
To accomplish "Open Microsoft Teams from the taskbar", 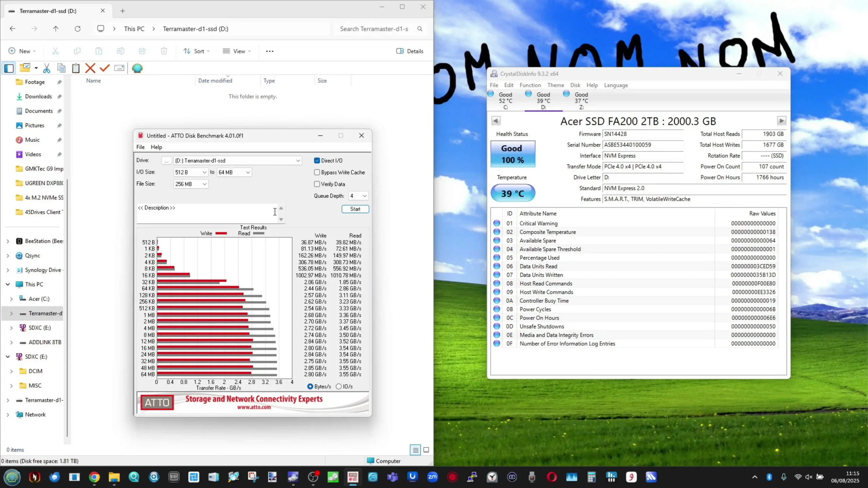I will 392,477.
